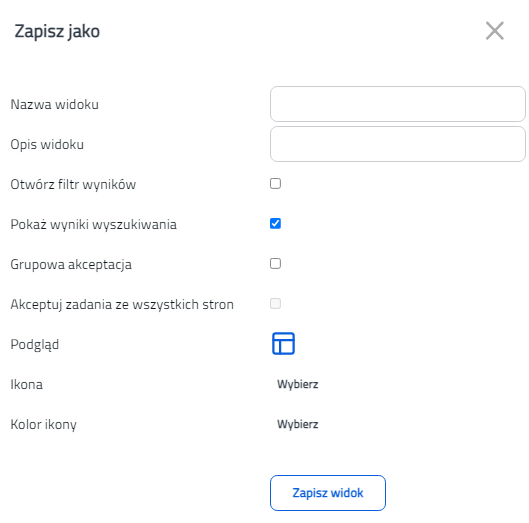Click the 'Podgląd' label text
The height and width of the screenshot is (523, 529).
pos(35,345)
